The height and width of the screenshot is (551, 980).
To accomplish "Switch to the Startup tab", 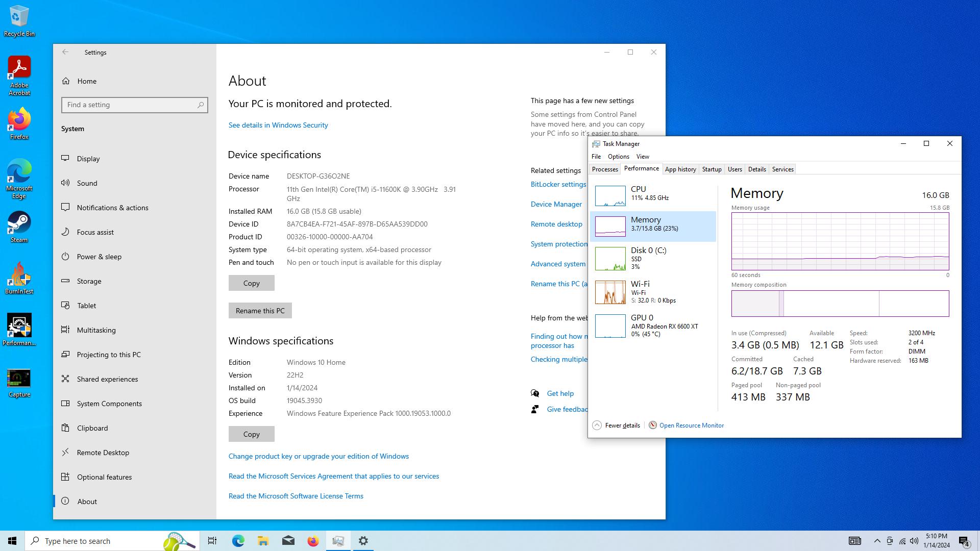I will point(712,169).
